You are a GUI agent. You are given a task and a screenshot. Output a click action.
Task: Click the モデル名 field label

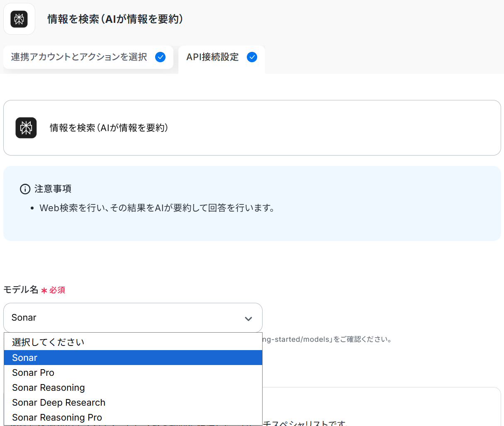tap(21, 290)
